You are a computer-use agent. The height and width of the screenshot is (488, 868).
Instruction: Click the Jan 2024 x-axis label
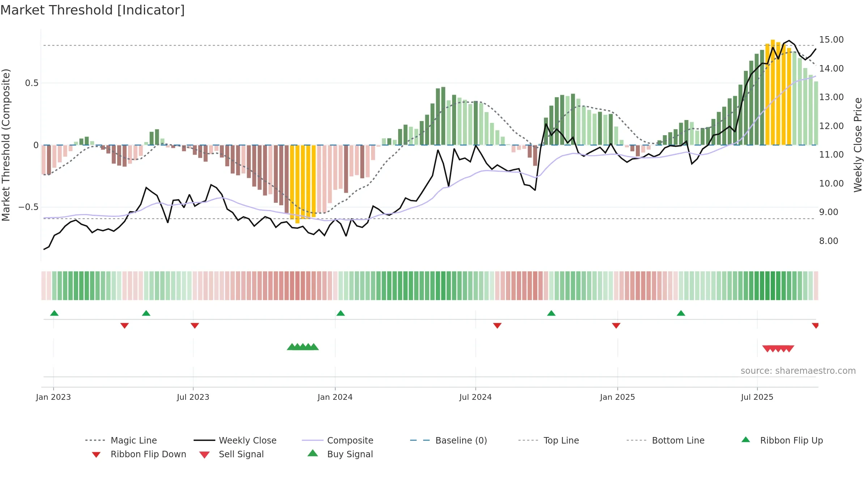pyautogui.click(x=335, y=397)
